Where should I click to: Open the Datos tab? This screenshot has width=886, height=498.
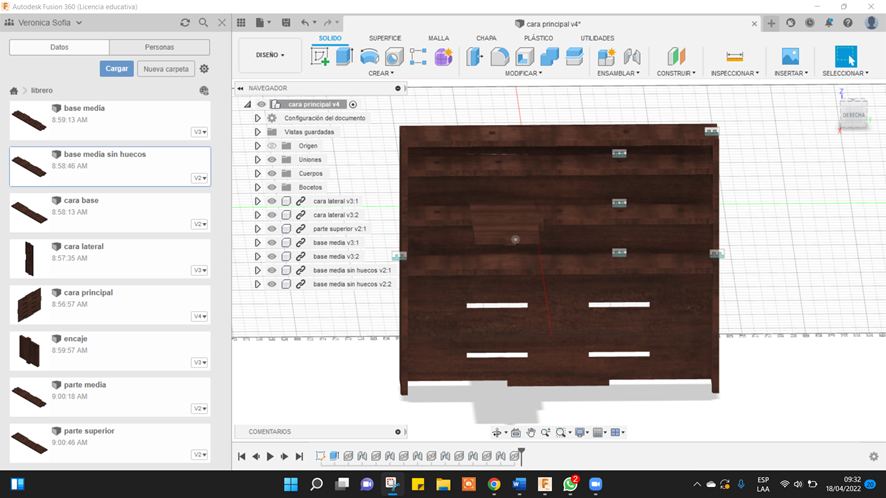(59, 47)
